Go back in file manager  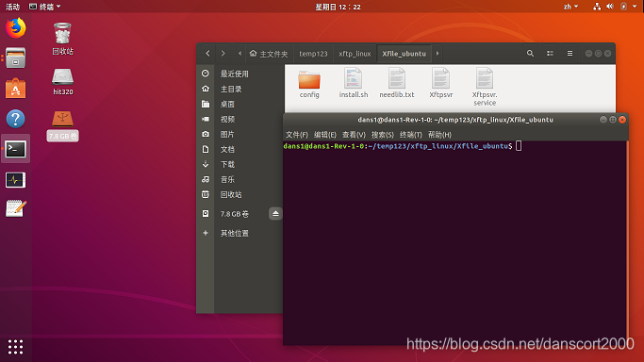(207, 54)
